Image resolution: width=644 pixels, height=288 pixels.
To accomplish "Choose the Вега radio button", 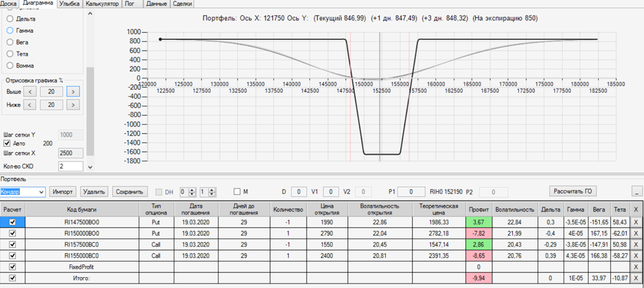I will point(10,42).
